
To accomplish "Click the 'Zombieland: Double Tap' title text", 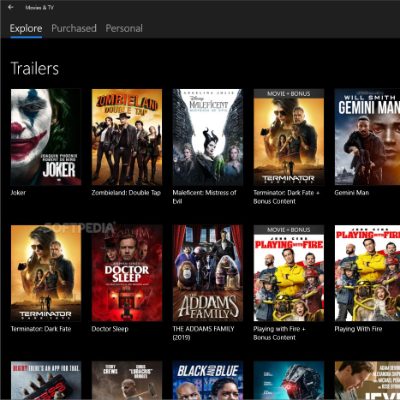I will pyautogui.click(x=126, y=193).
